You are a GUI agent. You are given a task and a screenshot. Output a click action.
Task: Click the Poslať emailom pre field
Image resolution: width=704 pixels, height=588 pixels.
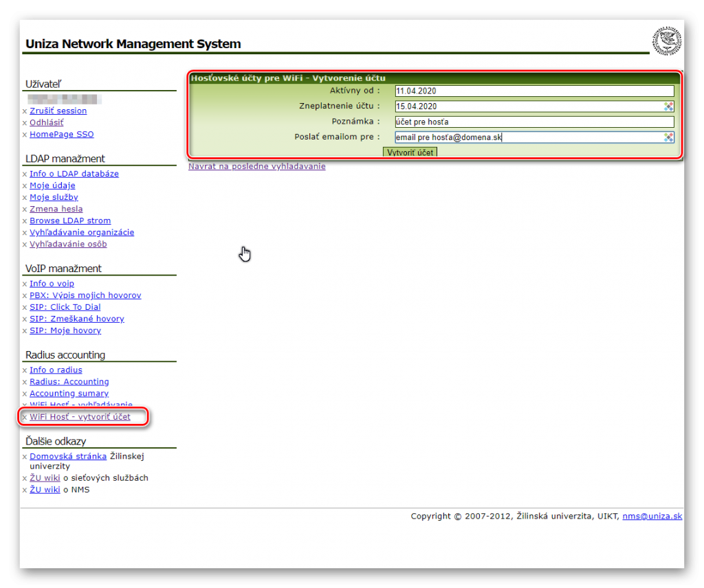[534, 137]
